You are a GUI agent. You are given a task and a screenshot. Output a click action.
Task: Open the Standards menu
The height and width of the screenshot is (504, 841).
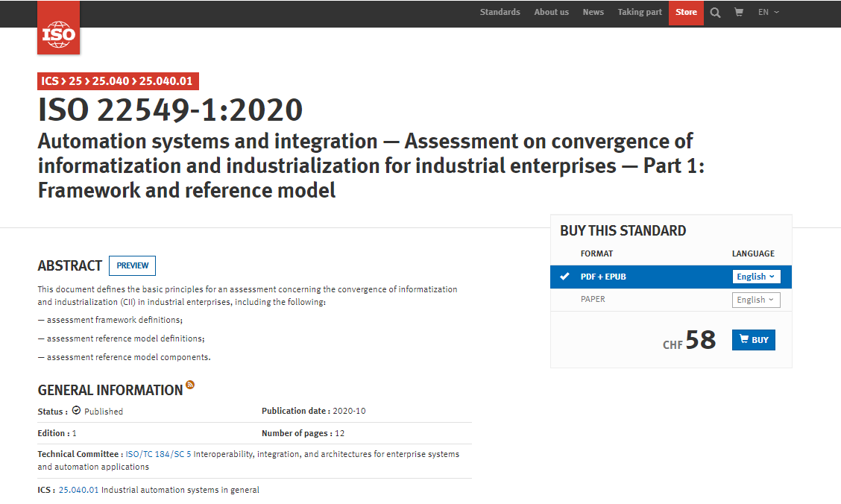[500, 13]
